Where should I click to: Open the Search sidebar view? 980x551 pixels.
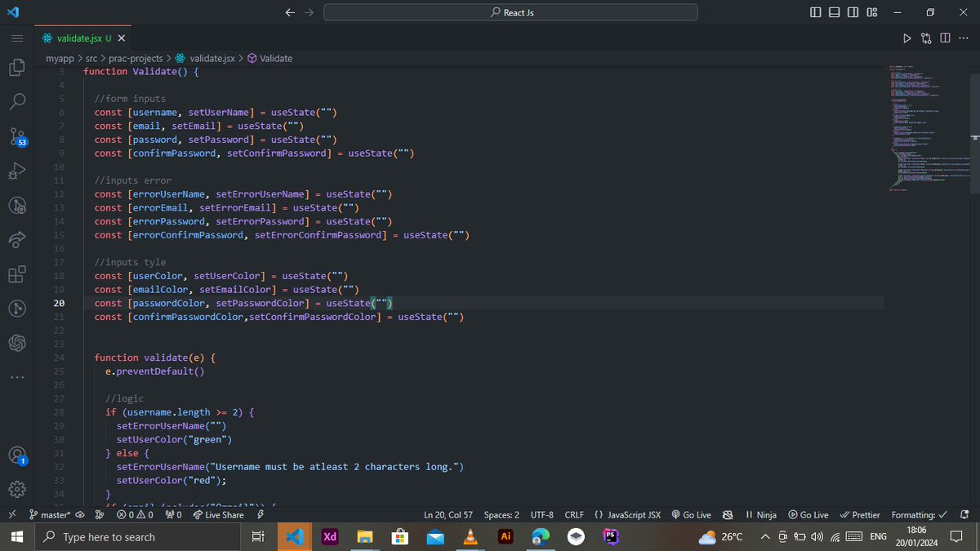click(16, 102)
